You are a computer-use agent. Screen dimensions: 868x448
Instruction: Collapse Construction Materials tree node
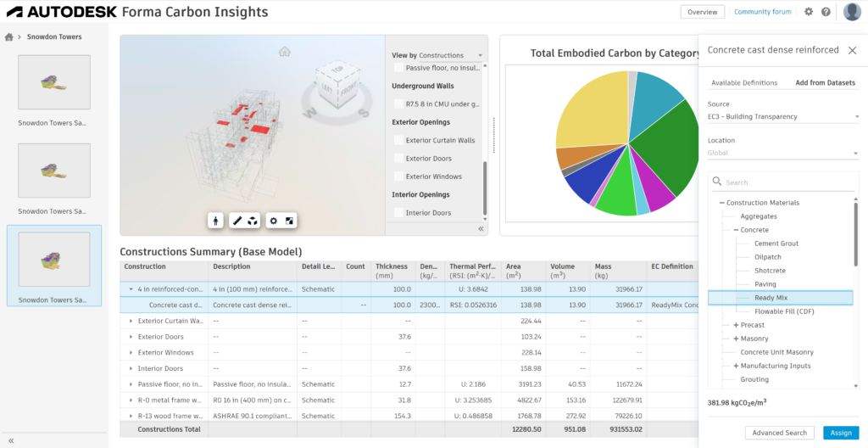(x=722, y=203)
